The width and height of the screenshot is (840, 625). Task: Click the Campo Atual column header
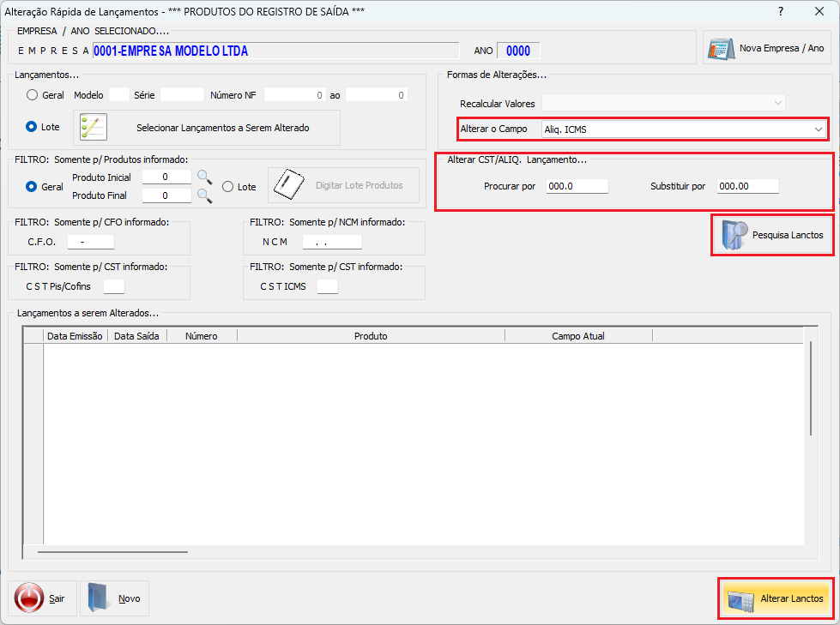pyautogui.click(x=578, y=336)
